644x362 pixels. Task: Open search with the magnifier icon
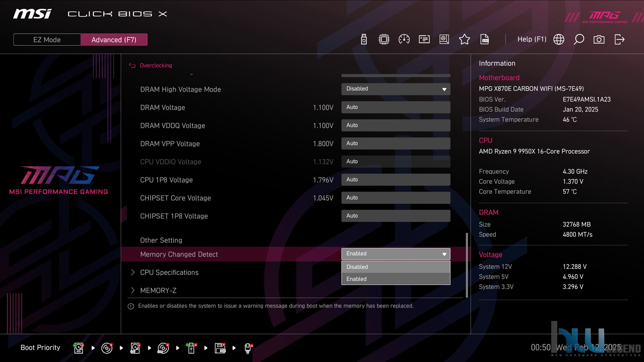pos(579,39)
